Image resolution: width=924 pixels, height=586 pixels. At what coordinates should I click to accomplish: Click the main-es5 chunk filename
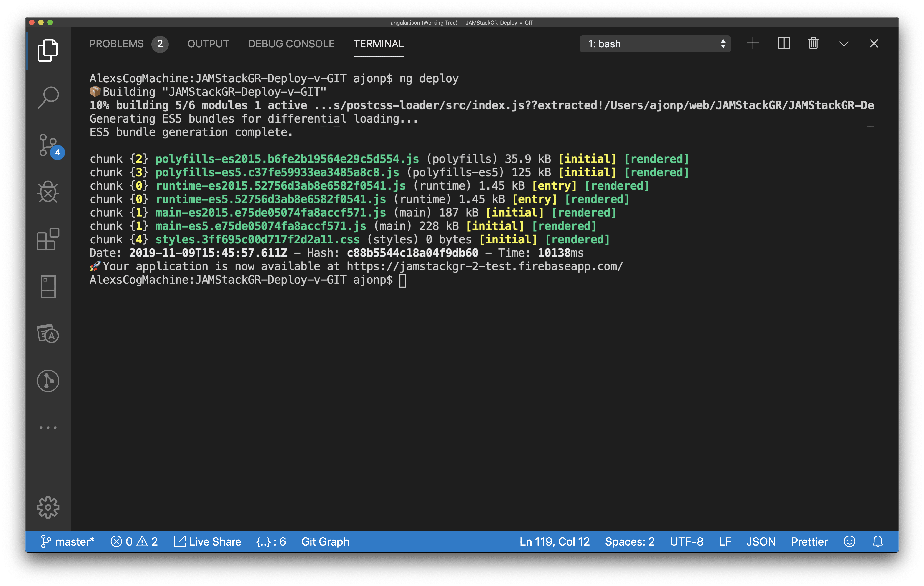261,226
